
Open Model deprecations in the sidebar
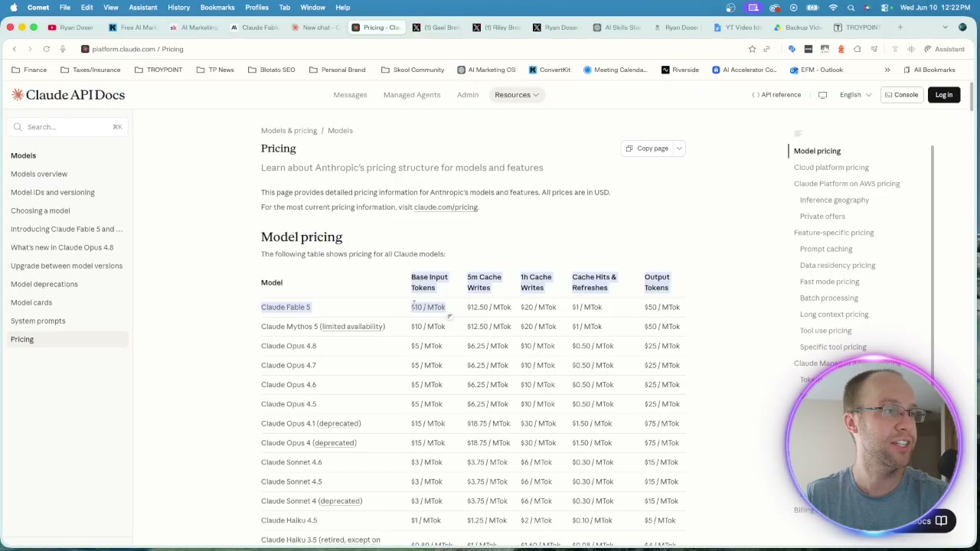(44, 284)
